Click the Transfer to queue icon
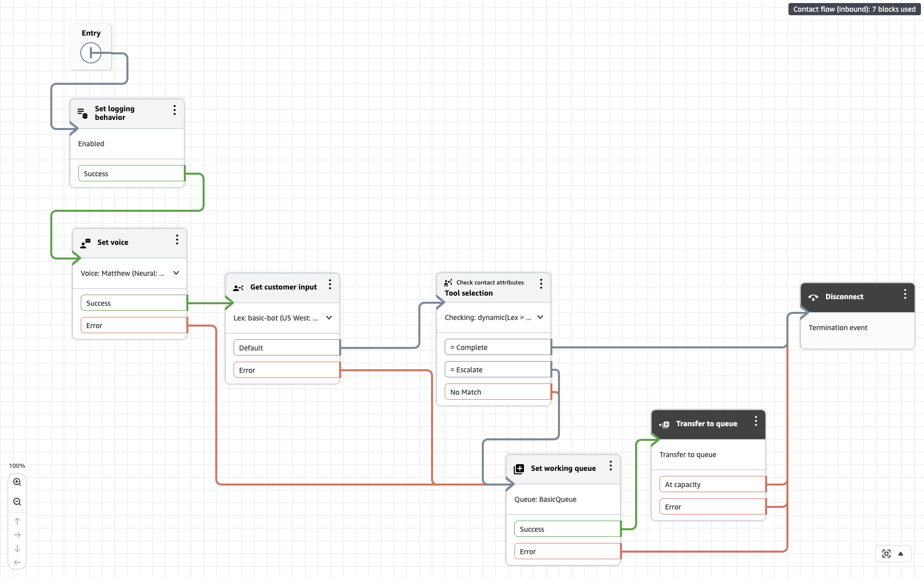 pyautogui.click(x=665, y=424)
